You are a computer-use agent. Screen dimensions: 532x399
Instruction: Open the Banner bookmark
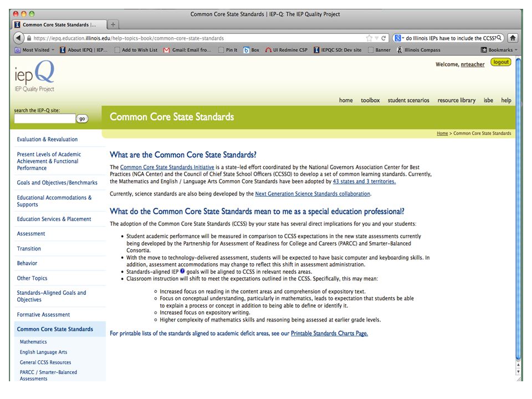[x=379, y=50]
